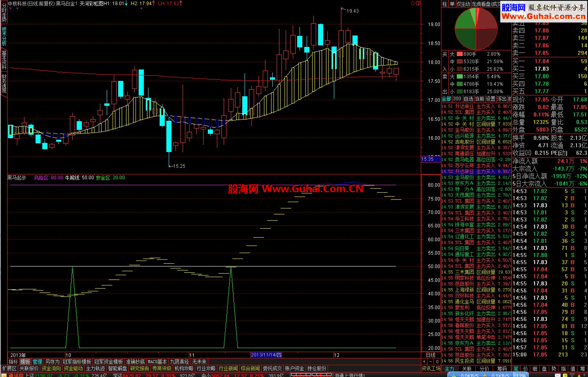
Task: Click the 通达信 logo in the status bar
Action: [x=16, y=375]
